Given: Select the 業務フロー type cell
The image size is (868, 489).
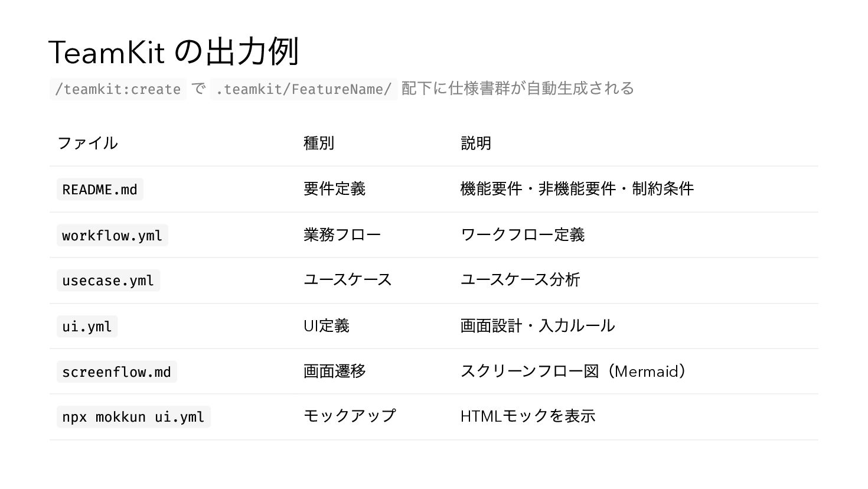Looking at the screenshot, I should click(342, 235).
